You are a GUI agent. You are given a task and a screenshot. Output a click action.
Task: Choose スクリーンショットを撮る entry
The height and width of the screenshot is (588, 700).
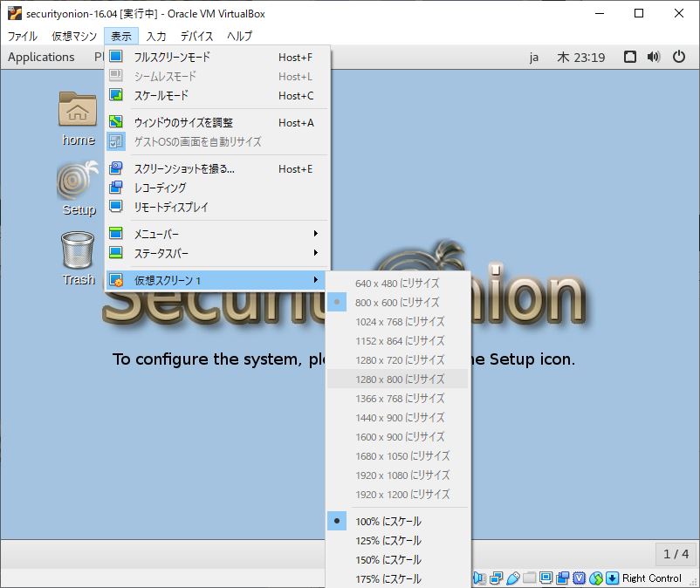[217, 168]
